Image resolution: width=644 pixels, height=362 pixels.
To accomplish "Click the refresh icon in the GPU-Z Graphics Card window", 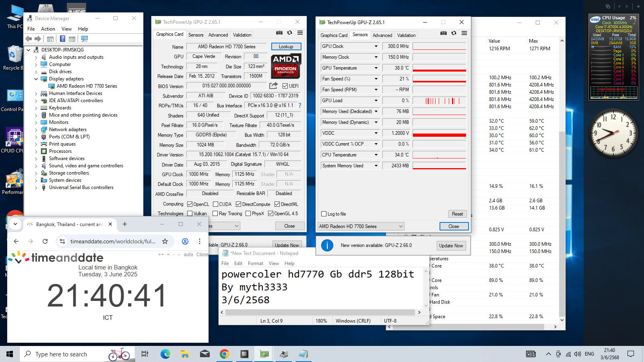I will [289, 33].
